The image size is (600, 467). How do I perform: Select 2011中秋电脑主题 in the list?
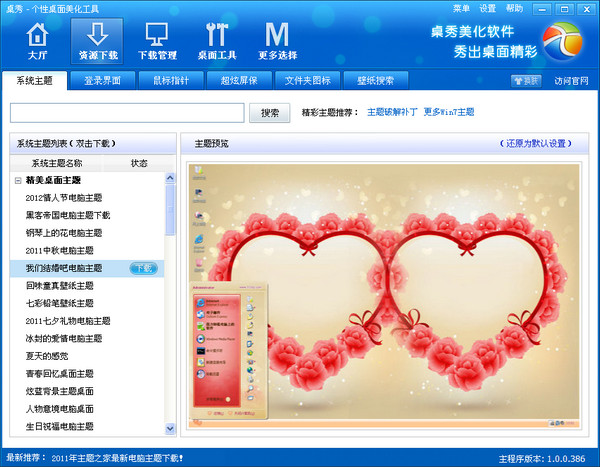59,251
